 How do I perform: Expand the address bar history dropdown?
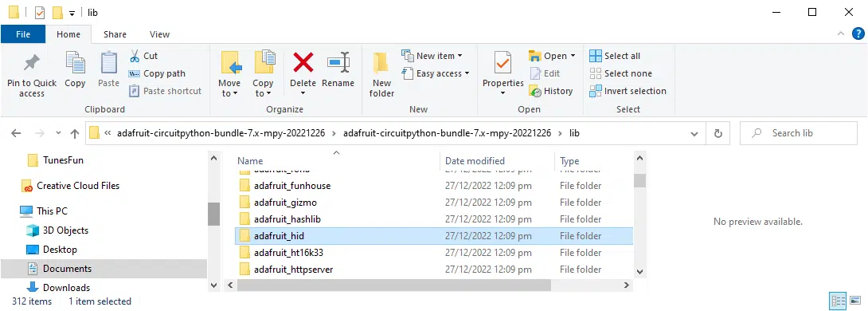pos(694,134)
